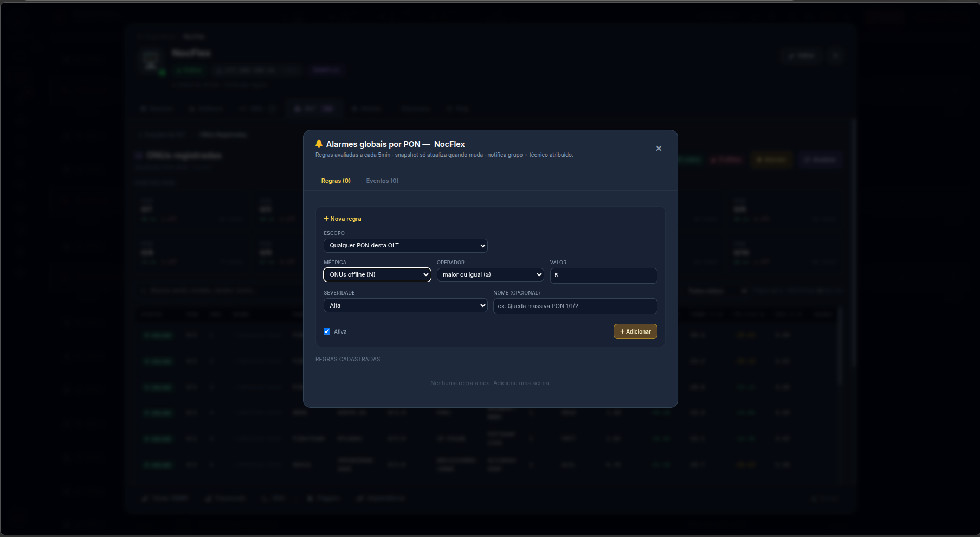Uncheck the Ativa checkbox
The image size is (980, 537).
[327, 331]
